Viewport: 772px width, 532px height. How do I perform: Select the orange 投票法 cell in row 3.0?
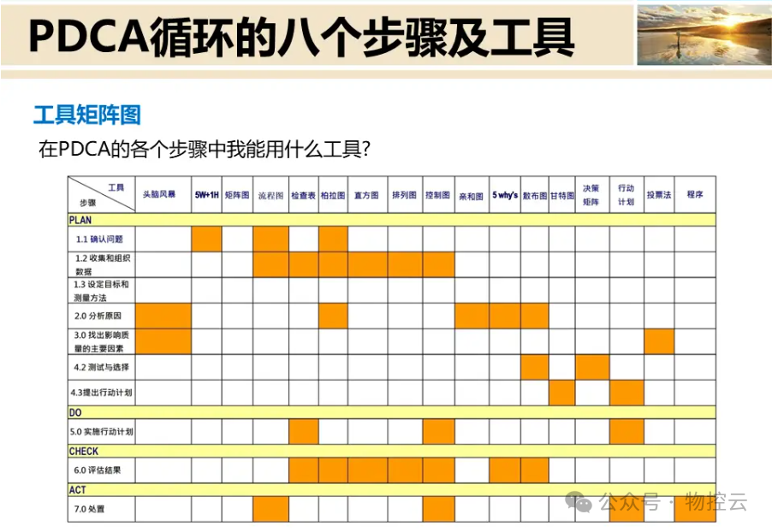pos(659,341)
